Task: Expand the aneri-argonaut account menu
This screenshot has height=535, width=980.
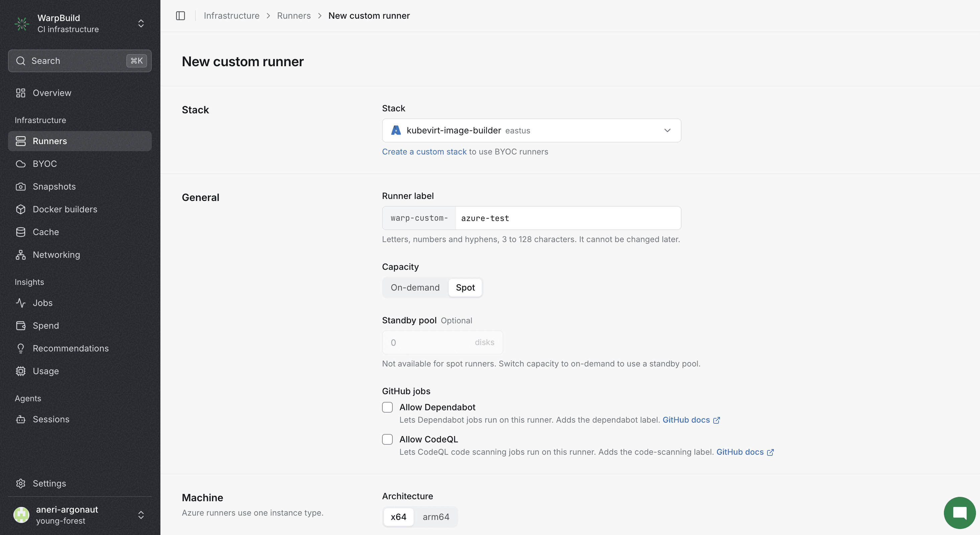Action: pyautogui.click(x=141, y=515)
